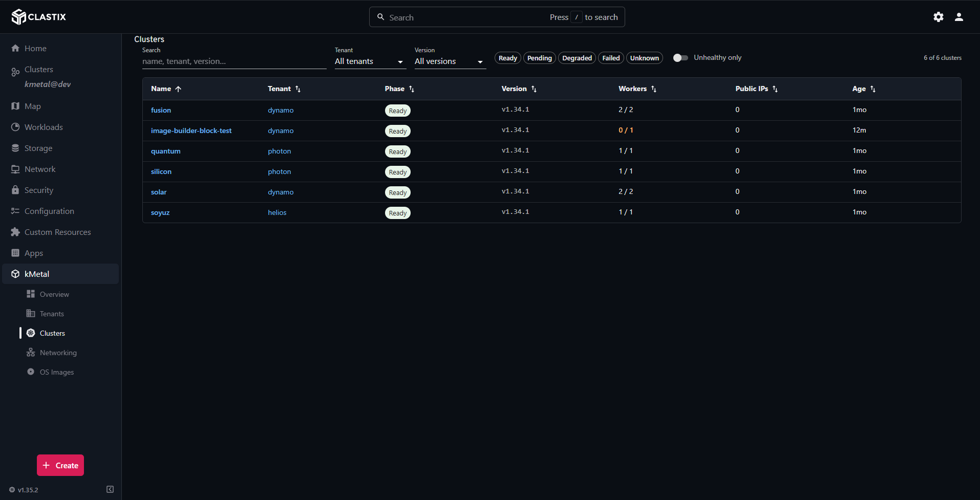Collapse the sidebar with the arrow icon
The width and height of the screenshot is (980, 500).
click(110, 489)
